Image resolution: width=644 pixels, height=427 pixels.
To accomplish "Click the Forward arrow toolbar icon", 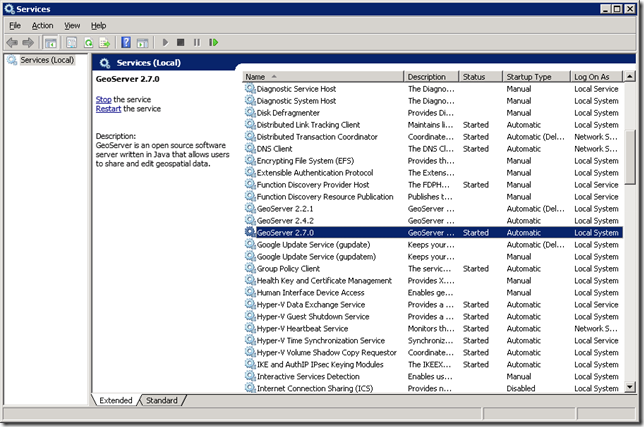I will click(x=28, y=42).
